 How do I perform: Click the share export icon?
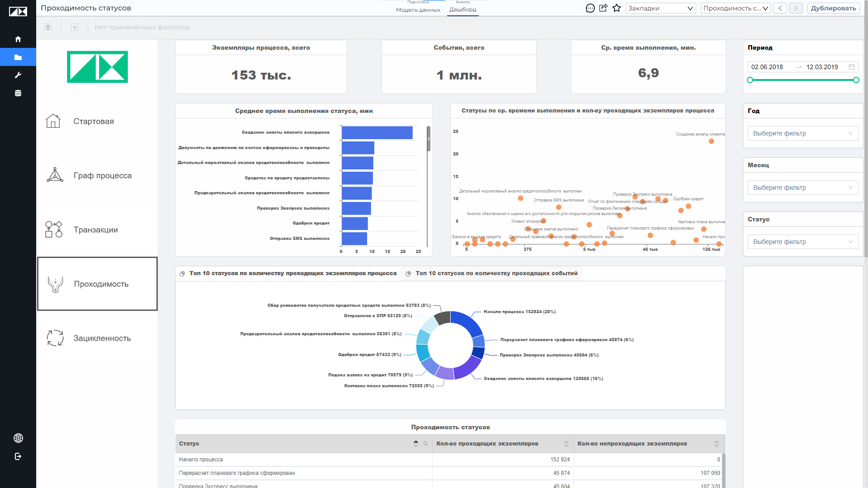(603, 8)
